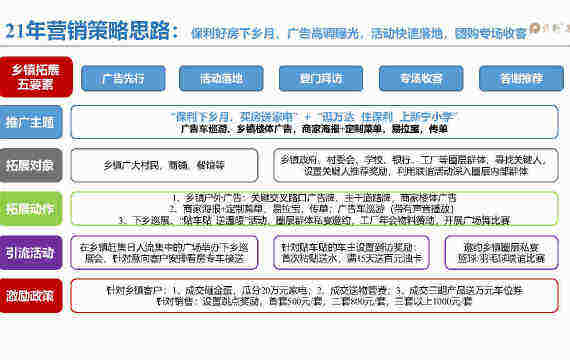Click the bold line starting 广告车巡游
This screenshot has height=360, width=570.
(x=314, y=129)
